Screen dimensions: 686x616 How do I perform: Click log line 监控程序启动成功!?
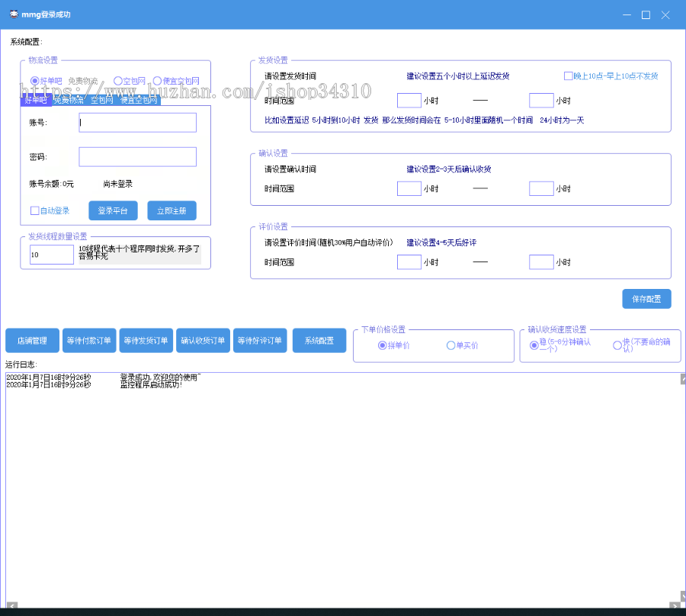tap(151, 384)
